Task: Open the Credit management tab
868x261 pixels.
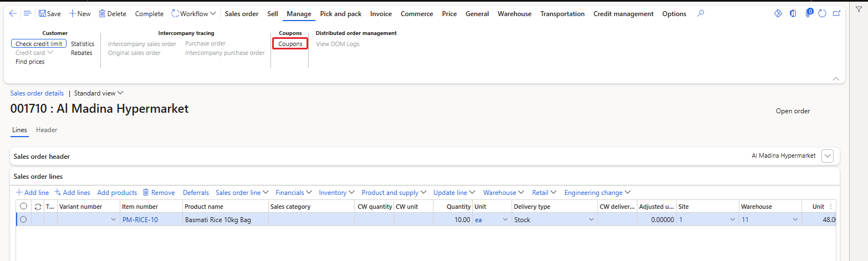Action: (x=624, y=14)
